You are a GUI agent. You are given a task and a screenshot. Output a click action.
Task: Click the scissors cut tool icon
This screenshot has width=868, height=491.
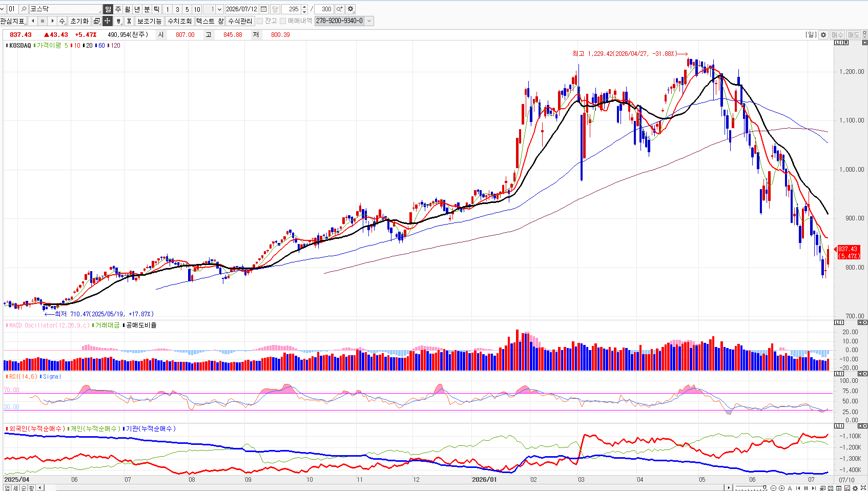coord(129,21)
